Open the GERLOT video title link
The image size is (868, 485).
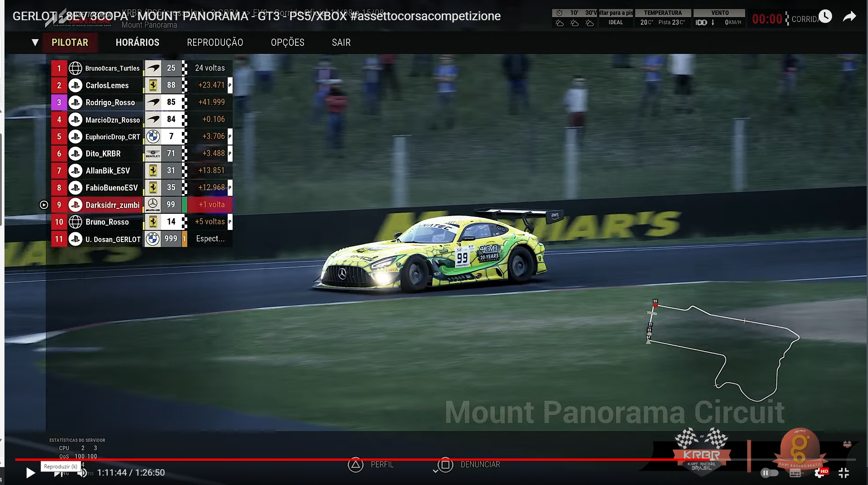256,16
